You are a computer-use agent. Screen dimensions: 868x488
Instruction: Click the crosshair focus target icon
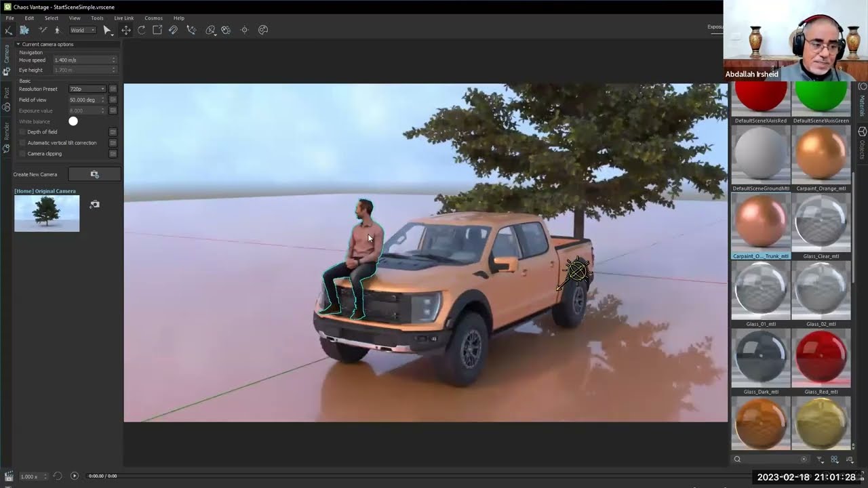point(245,30)
